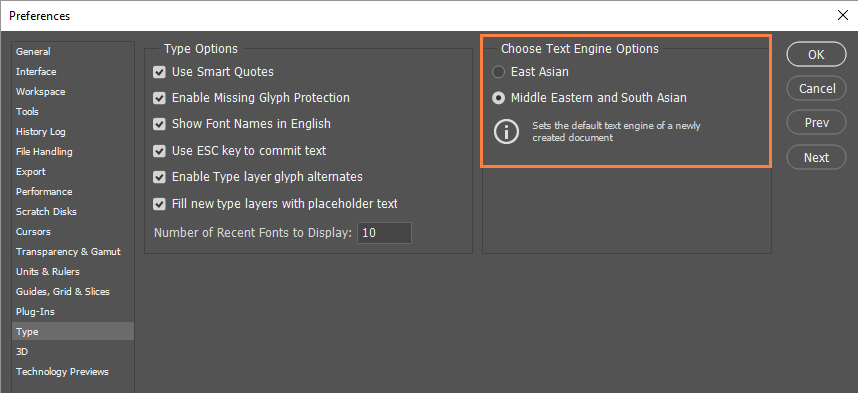858x393 pixels.
Task: Click the OK button
Action: click(x=816, y=54)
